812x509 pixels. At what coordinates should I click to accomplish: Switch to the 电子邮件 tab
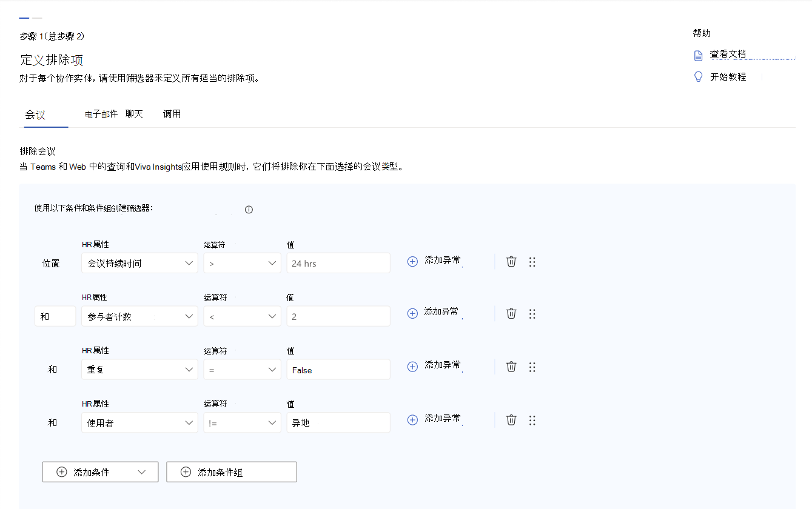(101, 114)
